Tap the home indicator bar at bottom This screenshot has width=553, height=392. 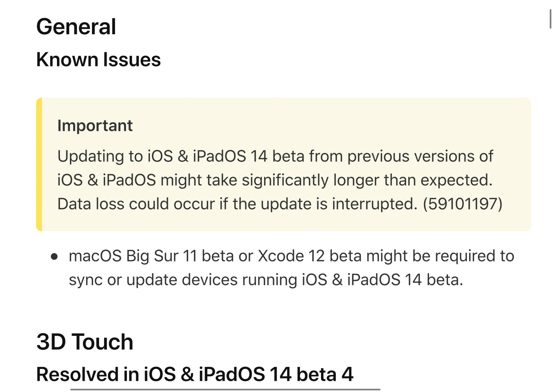pos(225,390)
